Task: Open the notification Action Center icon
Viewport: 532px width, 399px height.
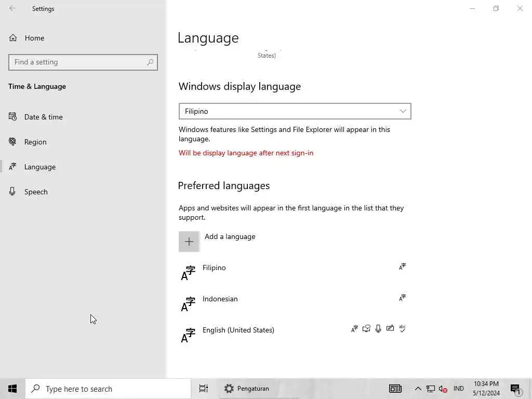Action: click(x=516, y=389)
